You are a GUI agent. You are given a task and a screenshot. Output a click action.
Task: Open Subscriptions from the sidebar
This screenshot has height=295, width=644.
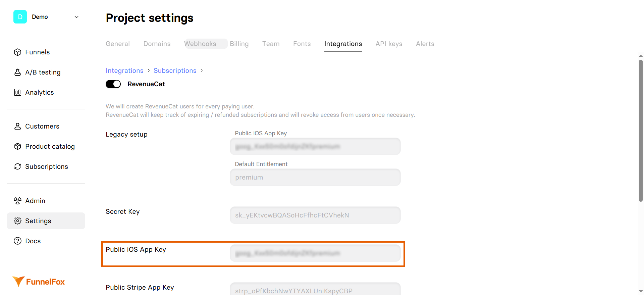46,166
